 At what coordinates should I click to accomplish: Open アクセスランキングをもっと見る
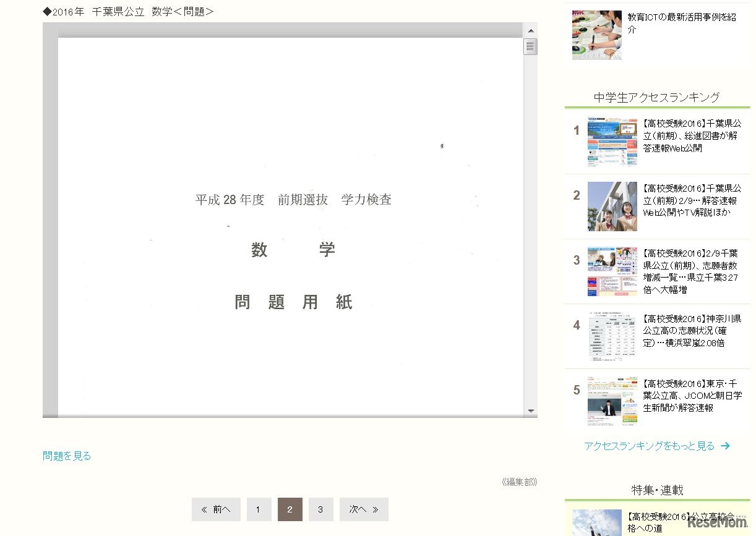pos(651,446)
